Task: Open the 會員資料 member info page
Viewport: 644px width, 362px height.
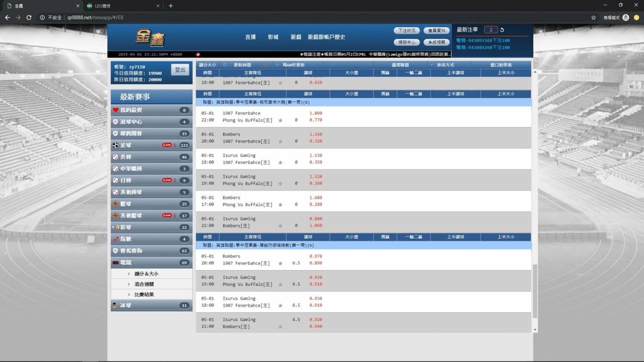Action: click(437, 30)
